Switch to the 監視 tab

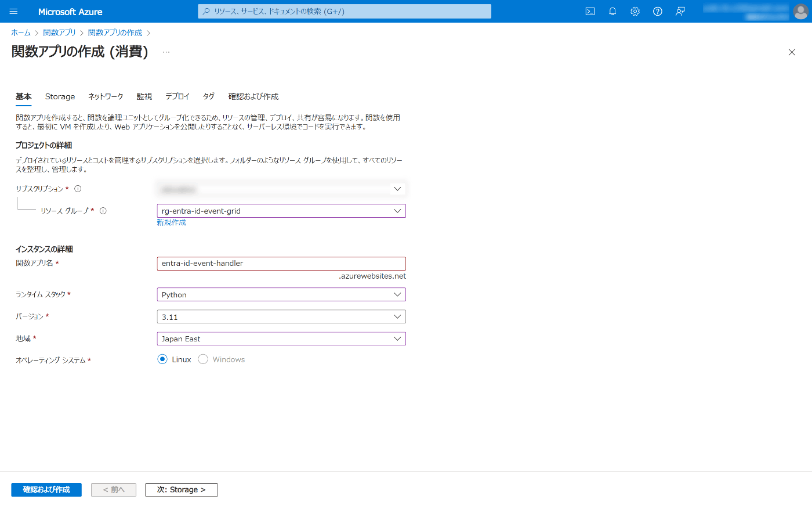coord(144,97)
